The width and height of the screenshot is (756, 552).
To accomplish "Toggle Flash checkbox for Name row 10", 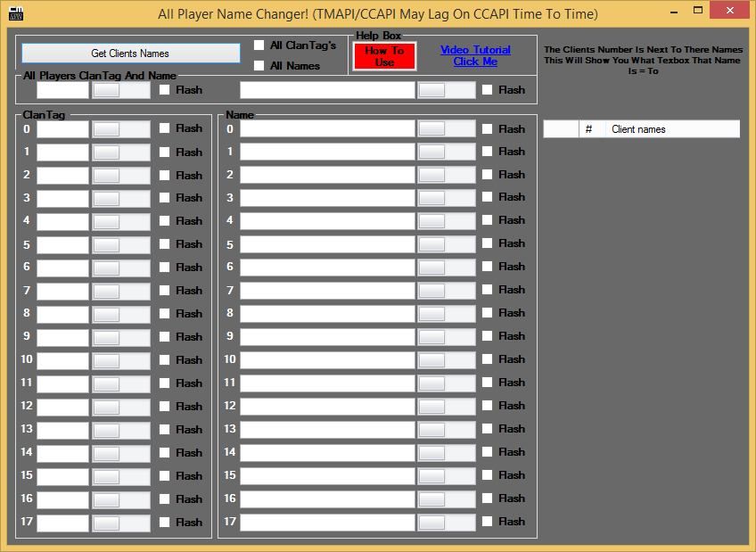I will (x=488, y=359).
